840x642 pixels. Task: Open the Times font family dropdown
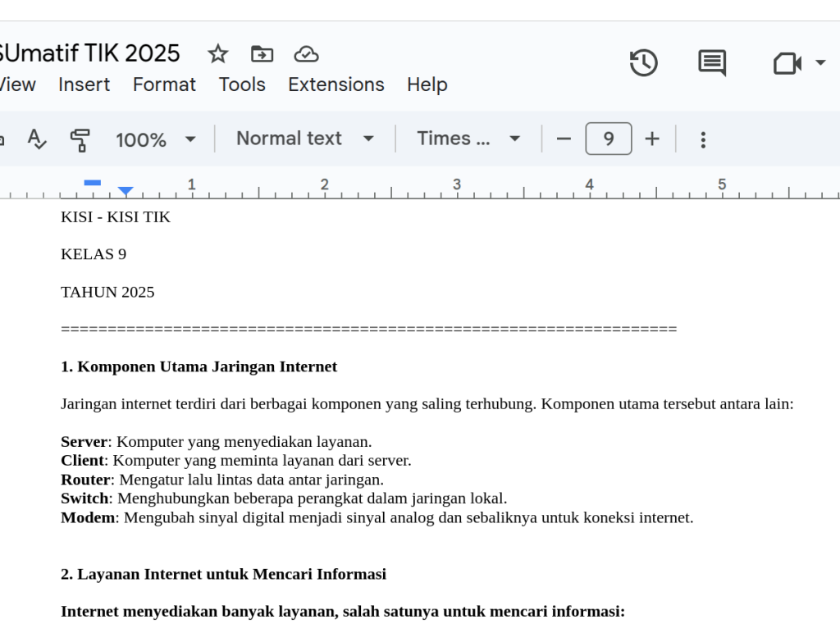pyautogui.click(x=468, y=139)
